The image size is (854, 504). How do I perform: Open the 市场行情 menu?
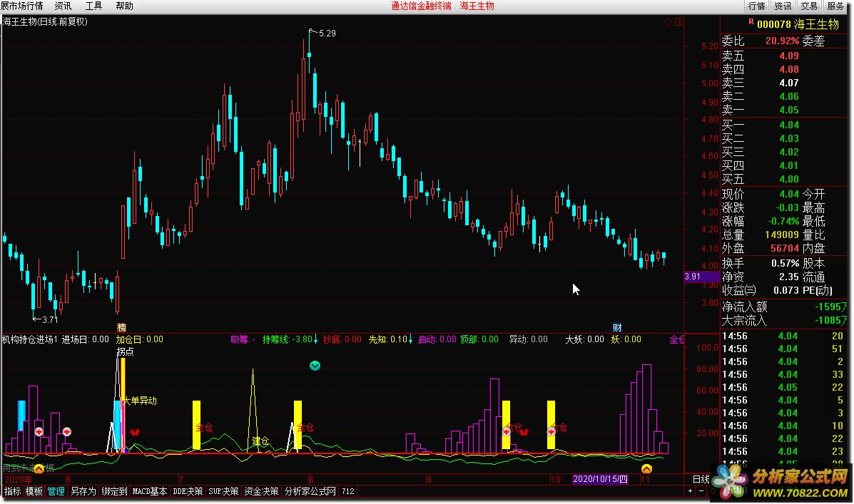click(22, 6)
